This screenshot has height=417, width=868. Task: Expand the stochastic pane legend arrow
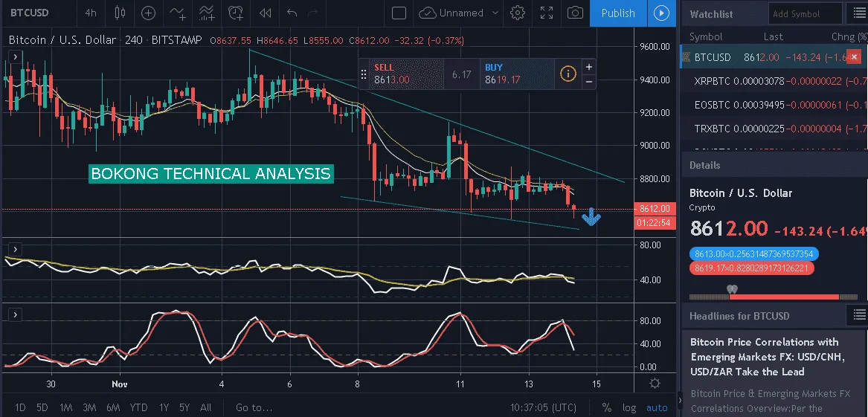coord(15,314)
